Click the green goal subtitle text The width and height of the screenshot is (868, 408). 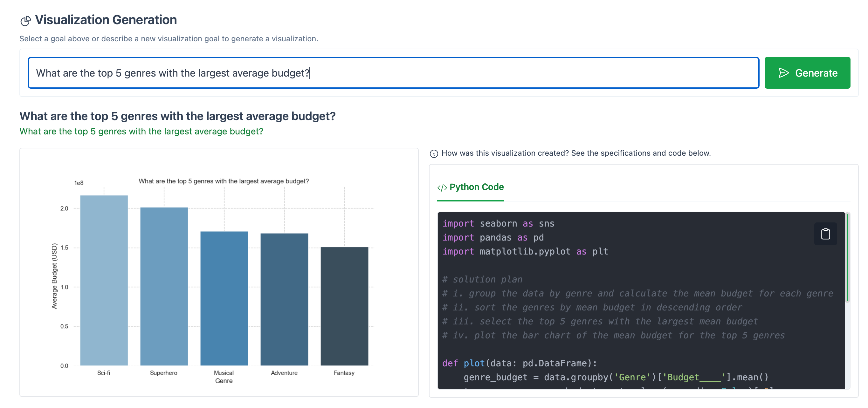(x=141, y=131)
